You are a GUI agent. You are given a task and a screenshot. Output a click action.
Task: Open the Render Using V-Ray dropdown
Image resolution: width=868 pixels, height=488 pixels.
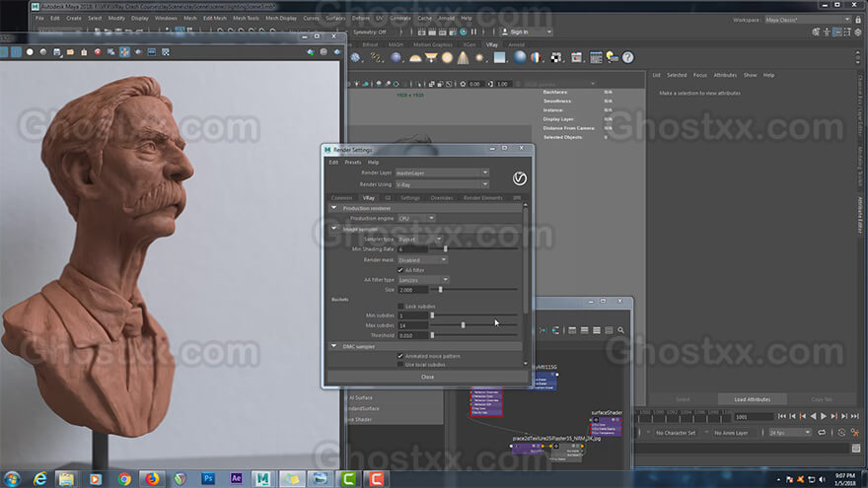pyautogui.click(x=442, y=184)
